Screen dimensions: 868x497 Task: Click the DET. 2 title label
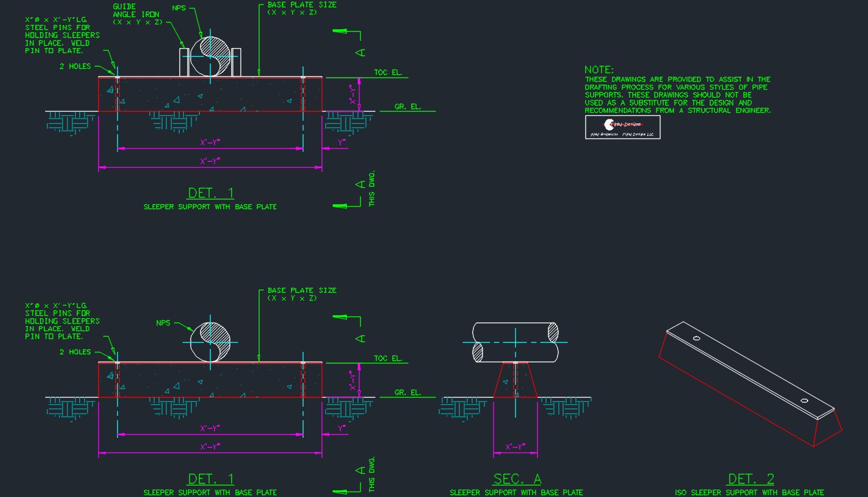tap(749, 479)
